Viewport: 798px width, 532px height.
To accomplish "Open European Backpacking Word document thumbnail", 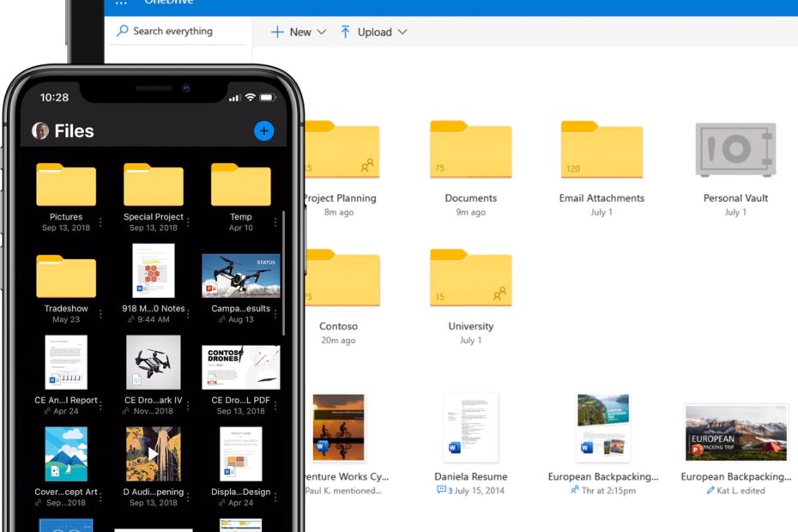I will [x=603, y=427].
